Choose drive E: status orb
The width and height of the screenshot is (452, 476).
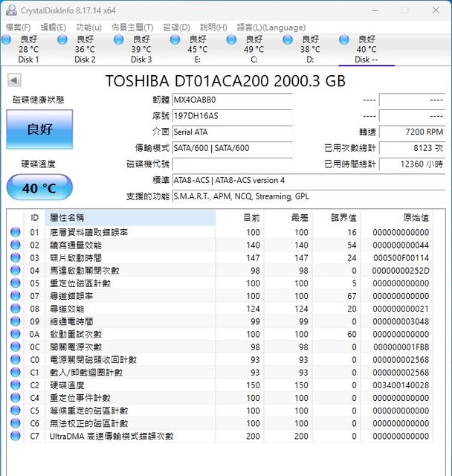[175, 39]
